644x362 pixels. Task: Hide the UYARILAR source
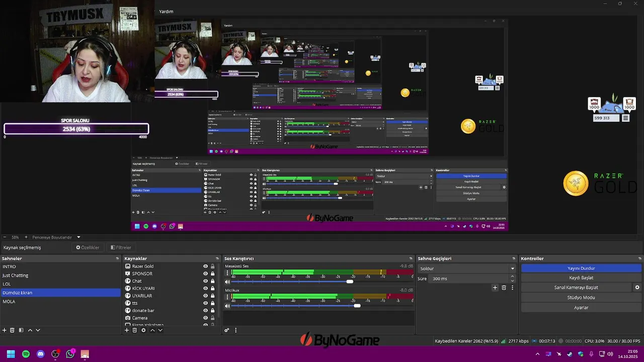click(205, 296)
